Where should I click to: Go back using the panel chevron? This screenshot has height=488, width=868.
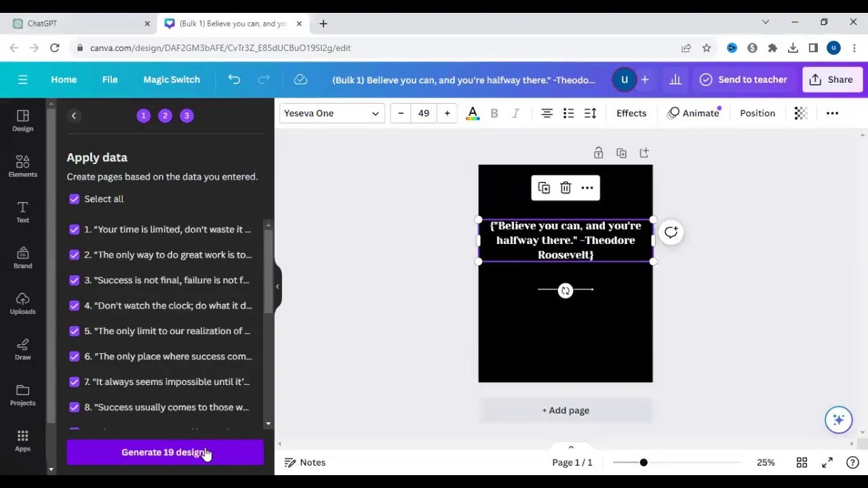(74, 116)
